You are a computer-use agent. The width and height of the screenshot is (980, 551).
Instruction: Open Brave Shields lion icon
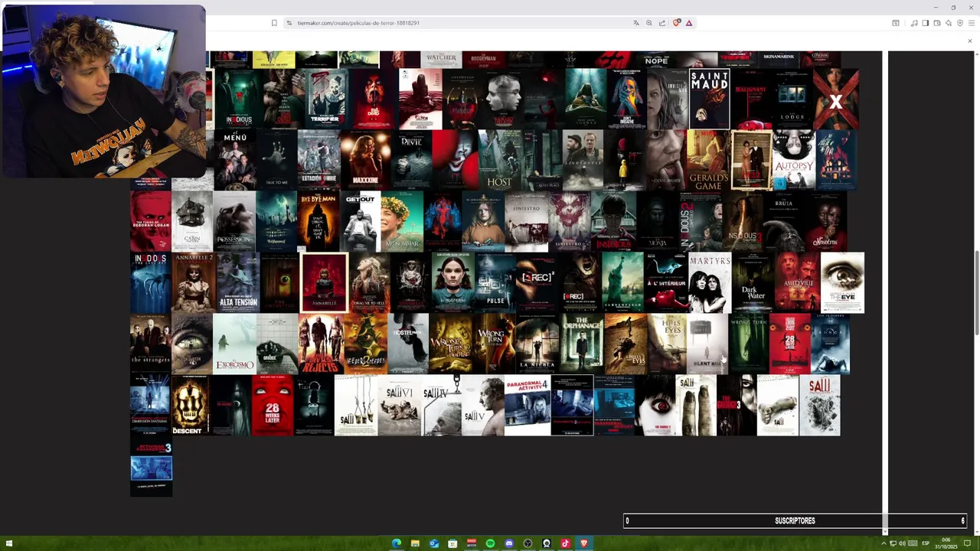[676, 23]
